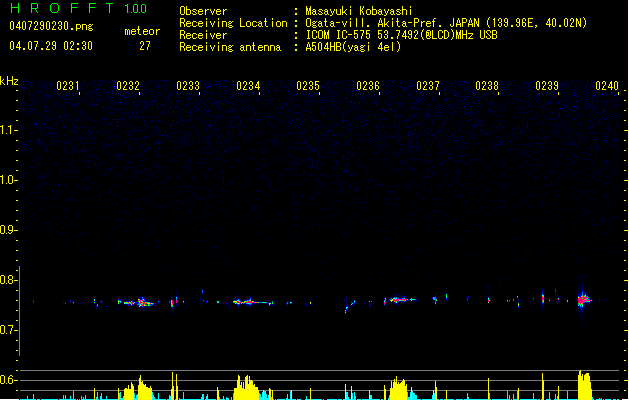Click the 0.6 kHz axis label
This screenshot has width=629, height=400.
8,380
